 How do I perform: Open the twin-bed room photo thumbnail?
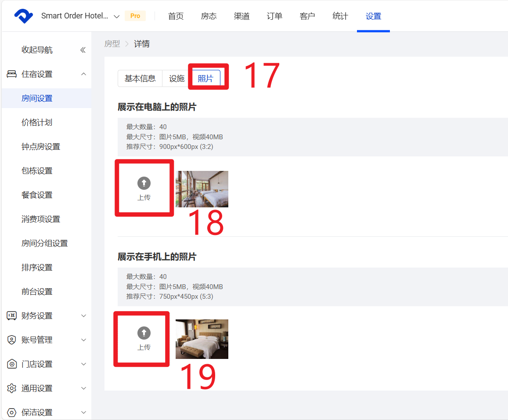202,189
